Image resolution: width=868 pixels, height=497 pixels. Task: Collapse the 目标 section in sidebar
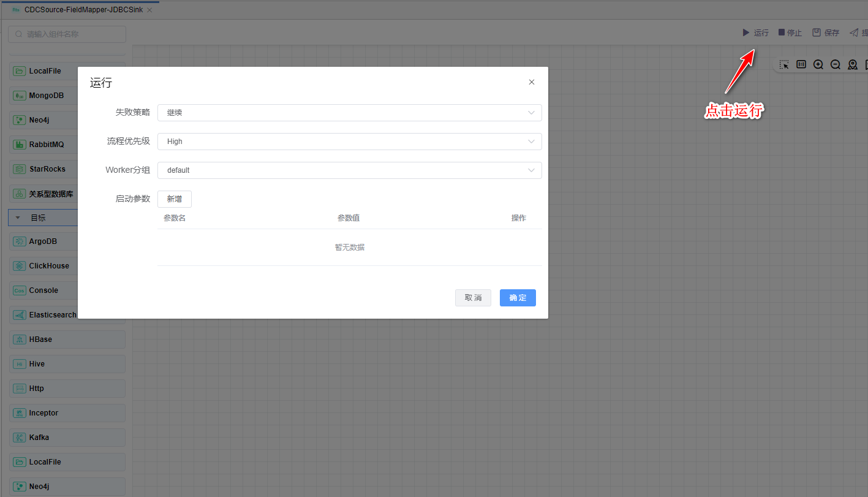[18, 218]
